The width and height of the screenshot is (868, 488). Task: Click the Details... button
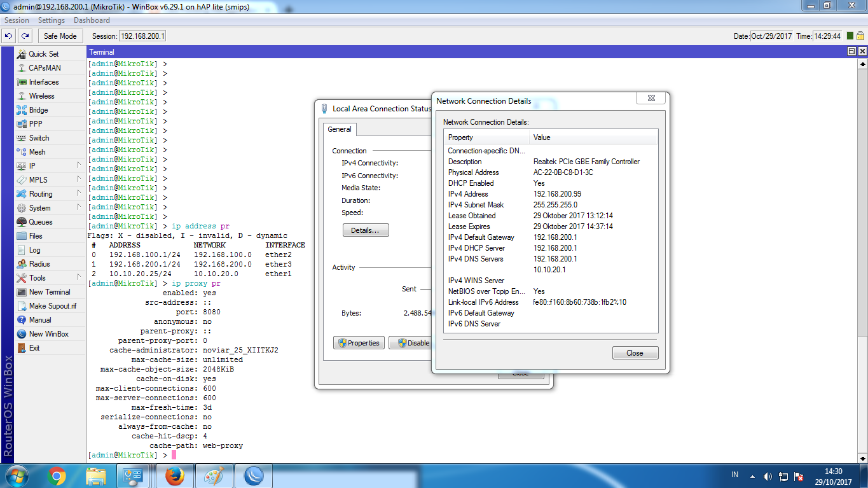[366, 230]
